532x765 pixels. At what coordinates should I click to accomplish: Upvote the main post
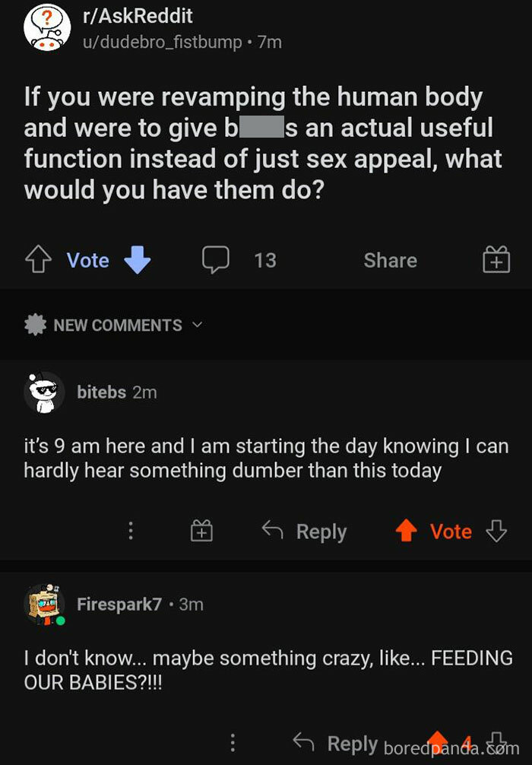coord(37,259)
